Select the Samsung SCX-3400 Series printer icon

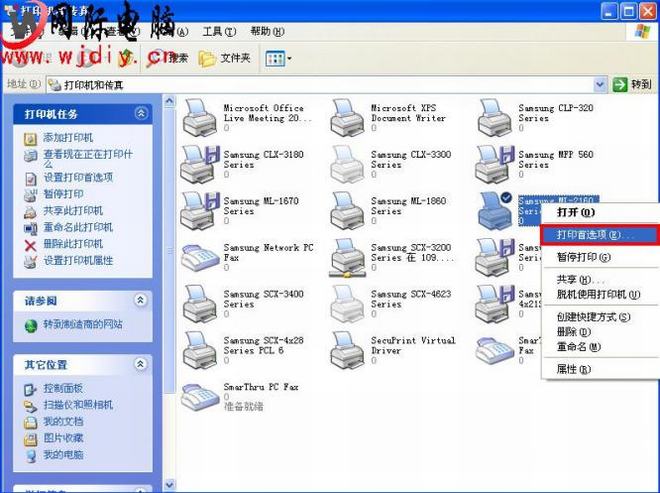point(199,302)
